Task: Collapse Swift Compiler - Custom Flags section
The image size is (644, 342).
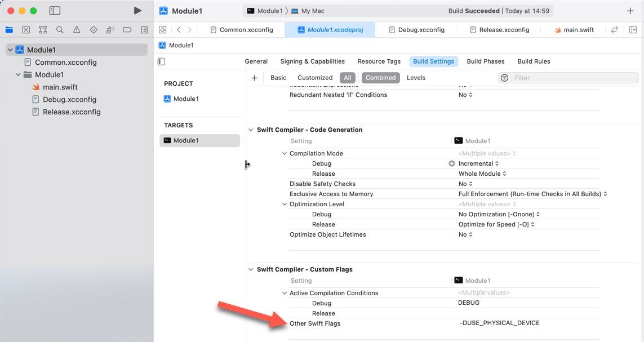Action: coord(251,269)
